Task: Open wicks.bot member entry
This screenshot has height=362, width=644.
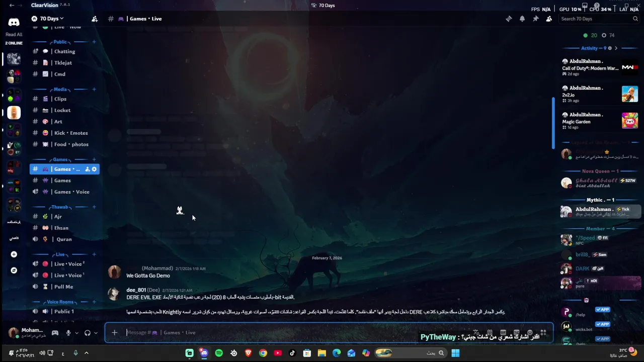Action: tap(600, 327)
